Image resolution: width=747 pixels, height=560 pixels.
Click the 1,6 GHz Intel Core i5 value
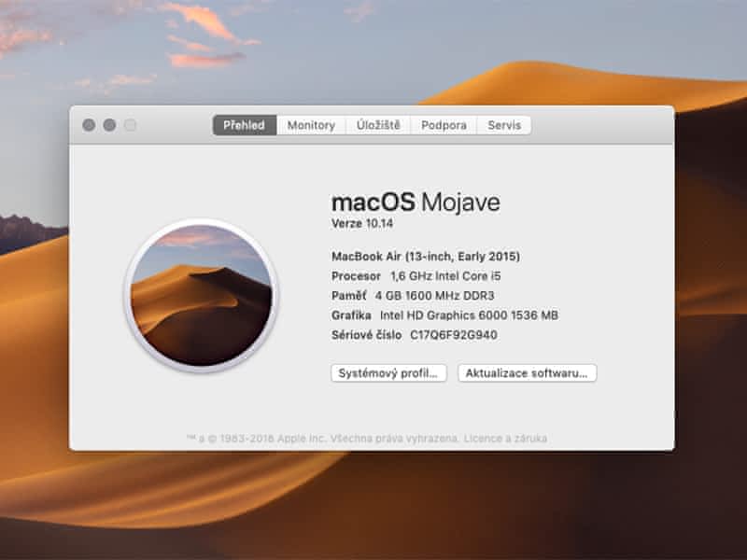445,276
